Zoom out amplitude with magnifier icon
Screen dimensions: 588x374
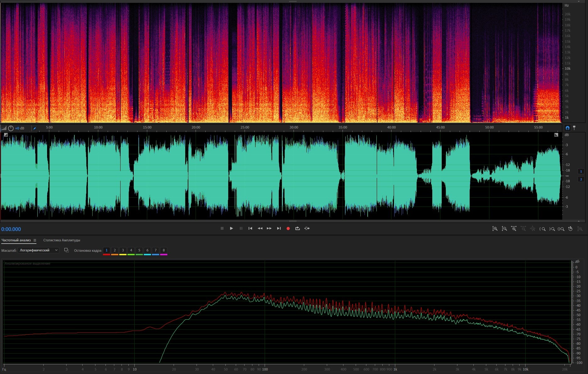coord(504,229)
